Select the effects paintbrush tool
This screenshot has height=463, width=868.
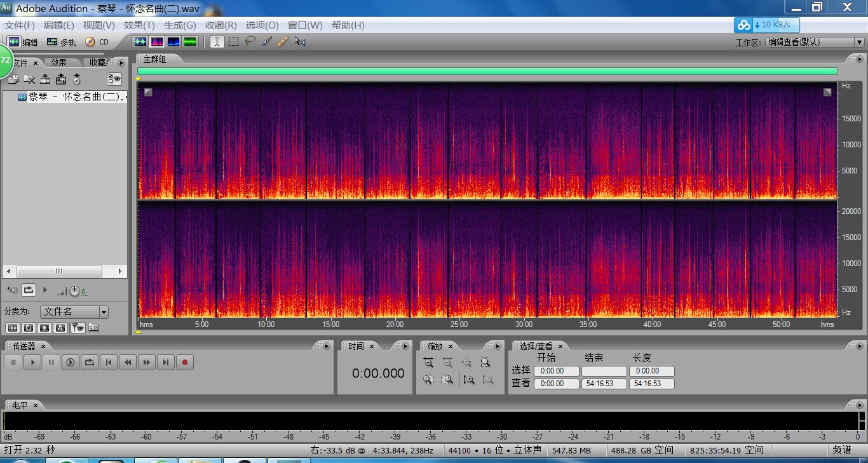(267, 41)
